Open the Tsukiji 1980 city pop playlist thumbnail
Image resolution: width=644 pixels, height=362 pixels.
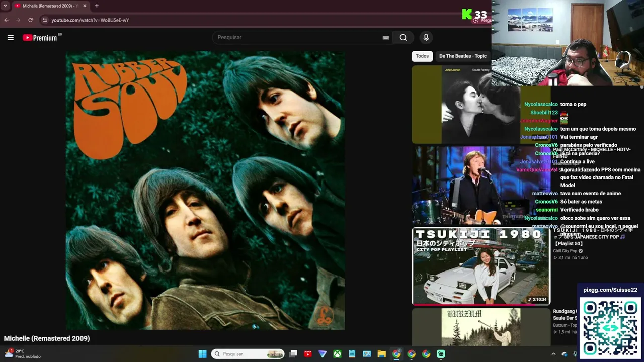[x=480, y=266]
